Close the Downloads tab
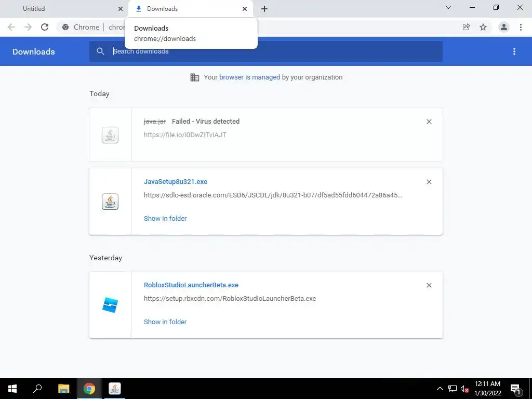 tap(245, 9)
